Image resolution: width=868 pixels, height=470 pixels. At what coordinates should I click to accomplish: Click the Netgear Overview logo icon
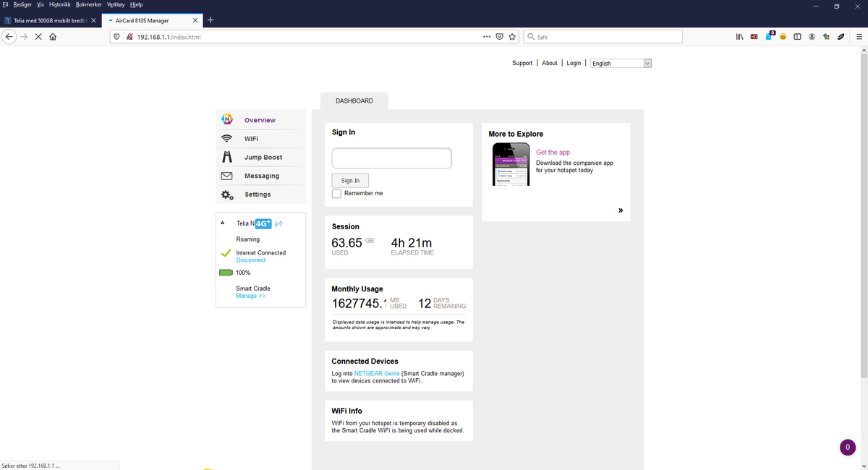click(226, 119)
